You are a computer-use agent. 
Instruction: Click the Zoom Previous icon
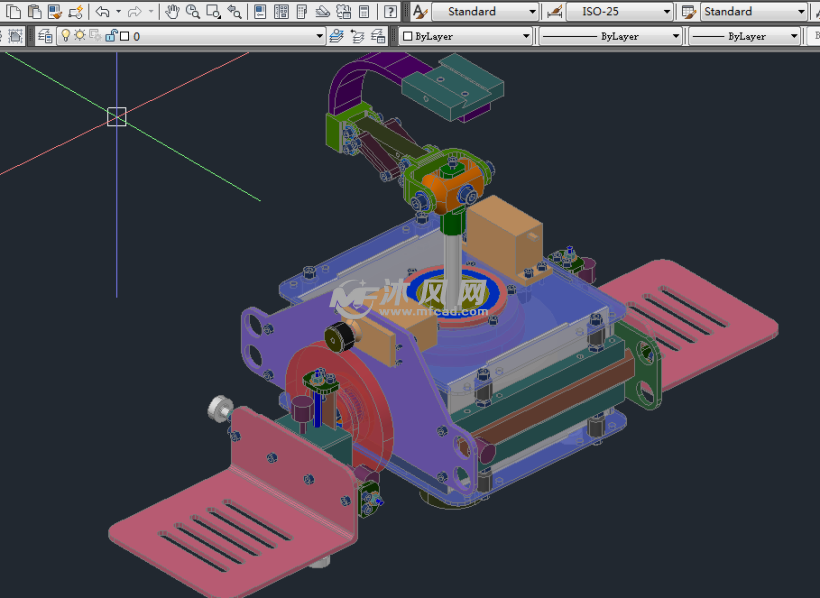(234, 12)
